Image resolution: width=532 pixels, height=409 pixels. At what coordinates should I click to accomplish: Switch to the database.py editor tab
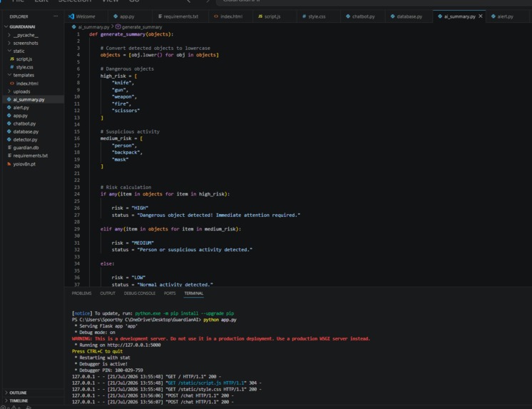[409, 16]
